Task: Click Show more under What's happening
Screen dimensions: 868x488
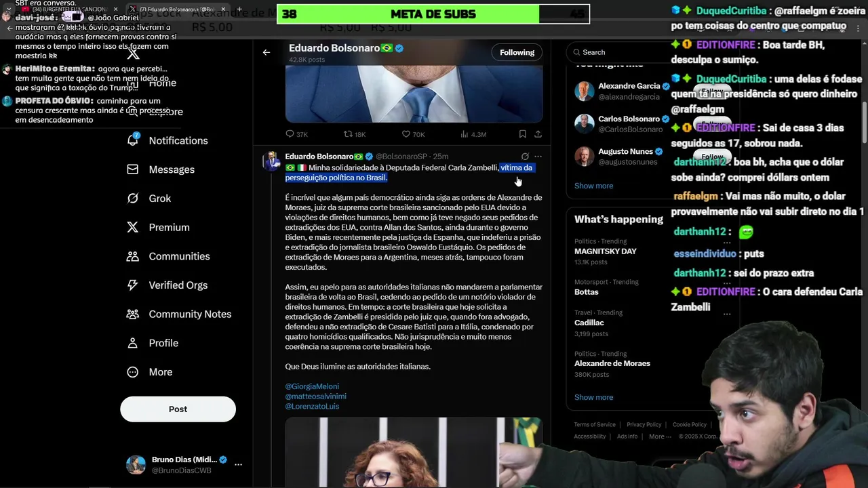Action: (x=593, y=397)
